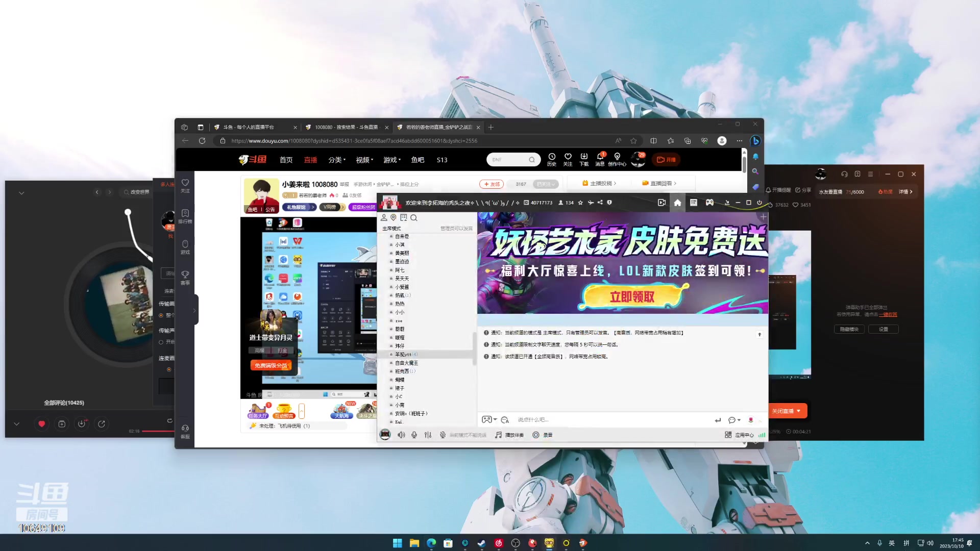This screenshot has width=980, height=551.
Task: Click the 立即领取 banner button
Action: 632,296
